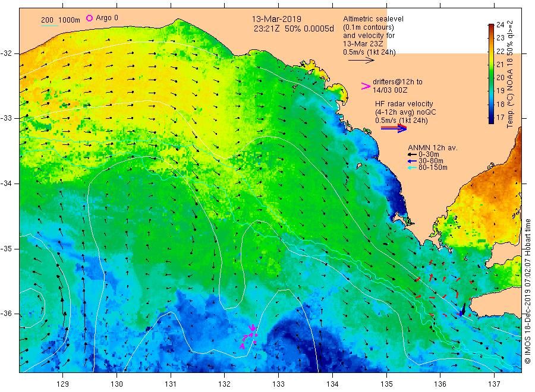This screenshot has height=392, width=535.
Task: Click the '13-Mar 23Z' text line
Action: [x=363, y=44]
